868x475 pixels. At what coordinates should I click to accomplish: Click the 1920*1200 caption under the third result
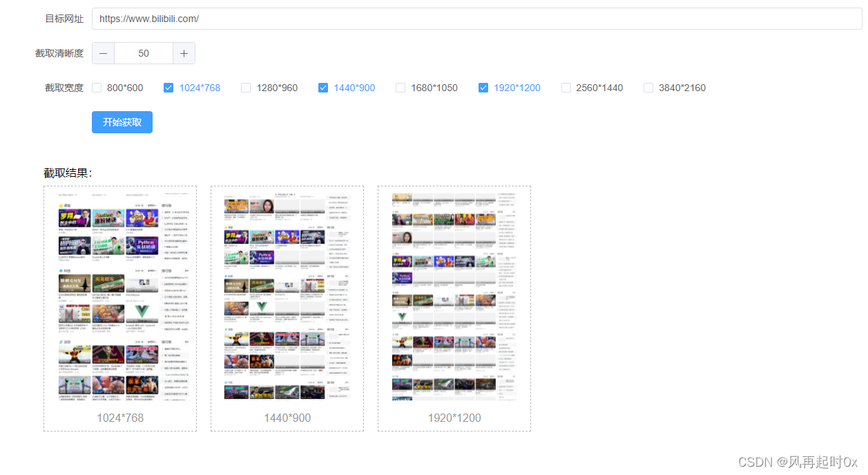pos(454,418)
